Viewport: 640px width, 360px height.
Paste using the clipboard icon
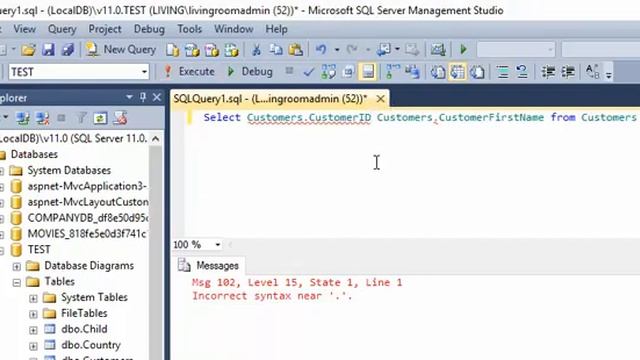coord(296,50)
